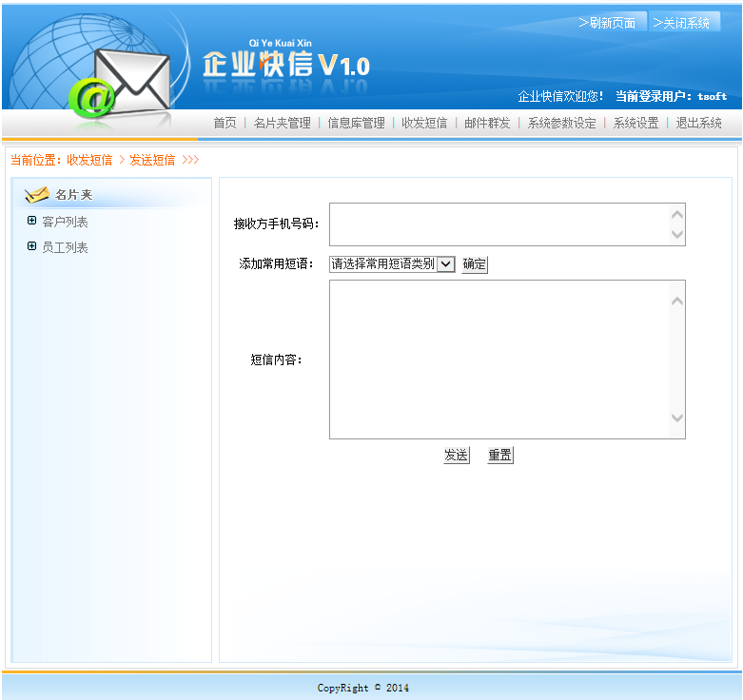Image resolution: width=743 pixels, height=700 pixels.
Task: Open the 请选择常用短语类别 dropdown
Action: tap(392, 263)
